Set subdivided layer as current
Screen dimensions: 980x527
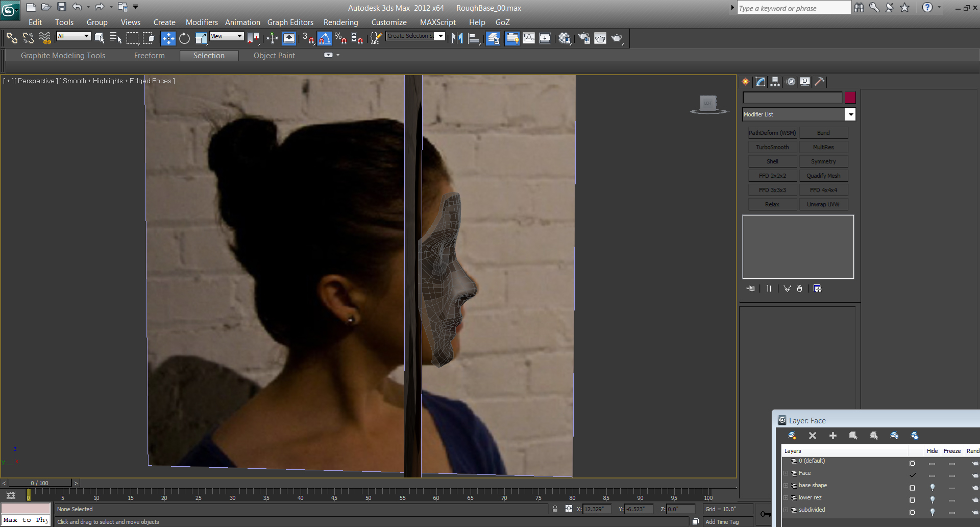912,512
